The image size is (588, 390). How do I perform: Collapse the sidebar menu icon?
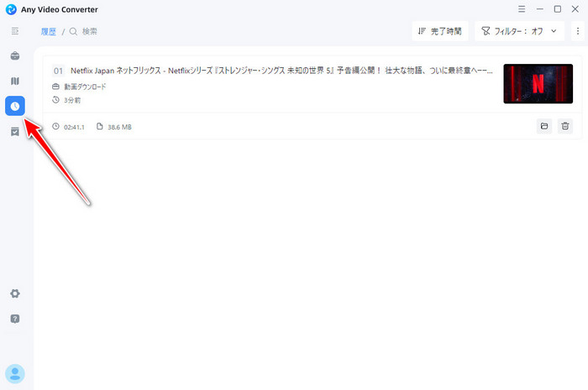[x=15, y=31]
